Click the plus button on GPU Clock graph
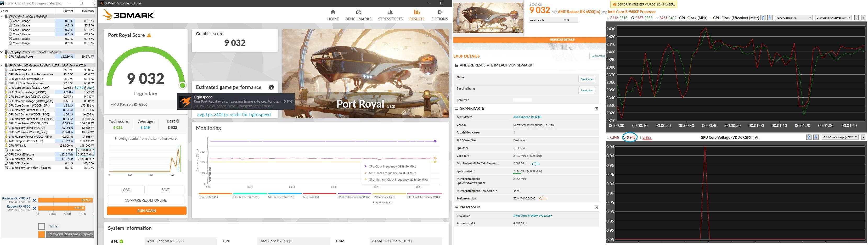 [863, 18]
